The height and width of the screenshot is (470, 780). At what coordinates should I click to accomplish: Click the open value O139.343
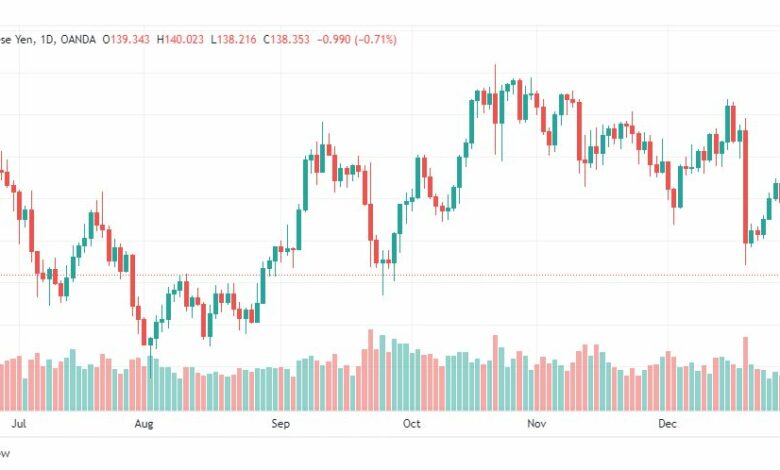[x=126, y=39]
